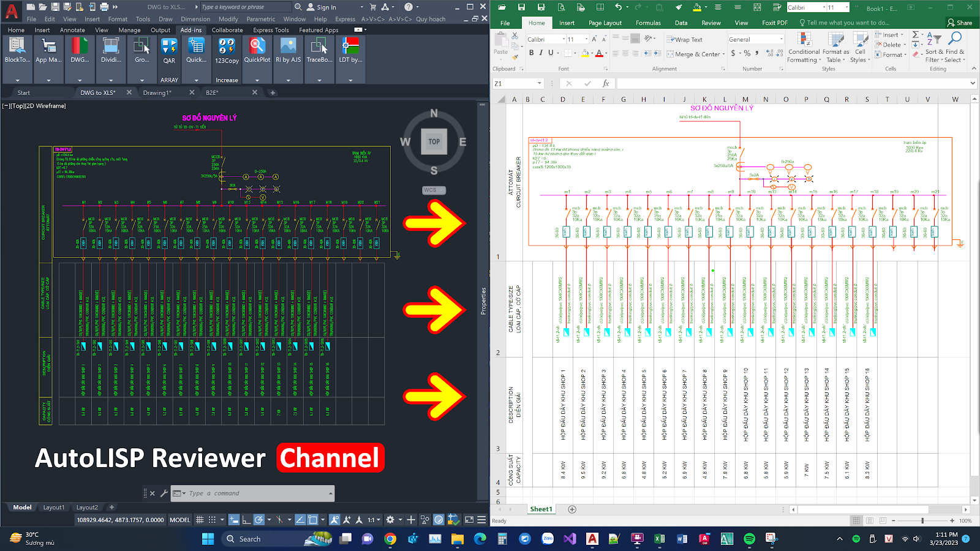Click the red Font Color swatch
Image resolution: width=980 pixels, height=551 pixels.
[600, 53]
